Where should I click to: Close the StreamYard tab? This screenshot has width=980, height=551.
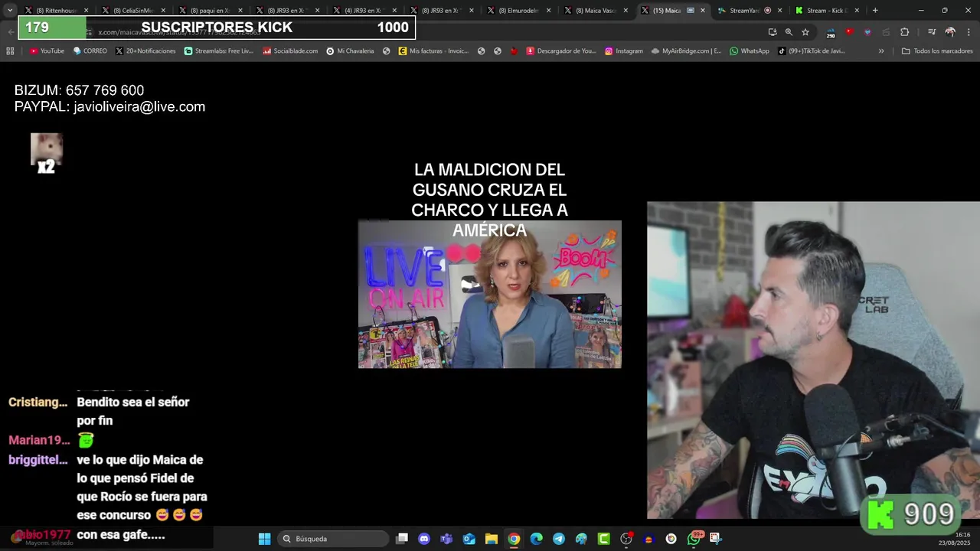pyautogui.click(x=780, y=11)
